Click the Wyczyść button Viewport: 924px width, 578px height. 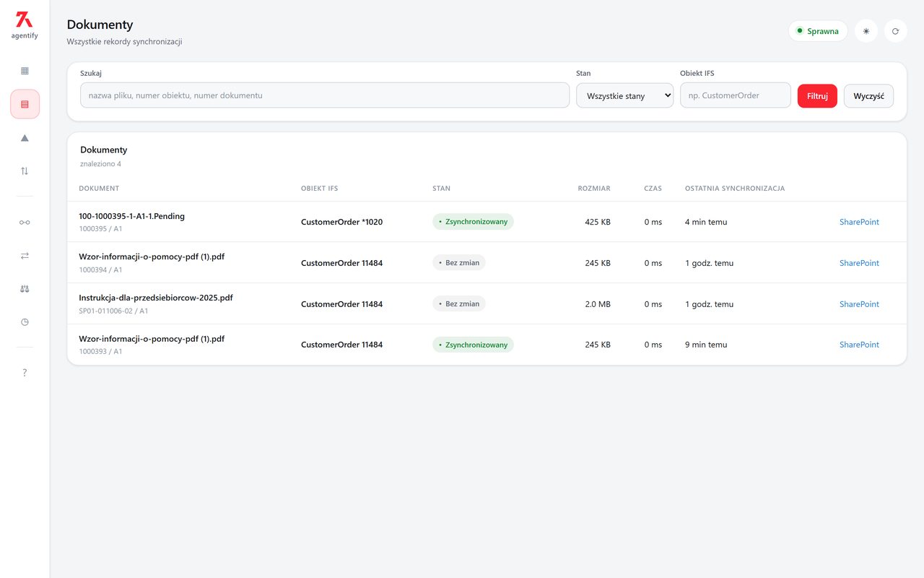click(868, 96)
